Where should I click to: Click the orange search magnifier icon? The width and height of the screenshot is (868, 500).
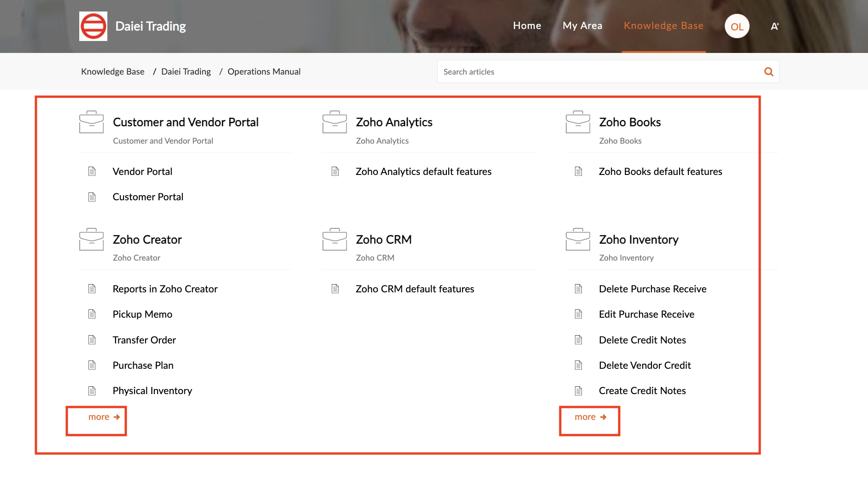click(x=768, y=72)
